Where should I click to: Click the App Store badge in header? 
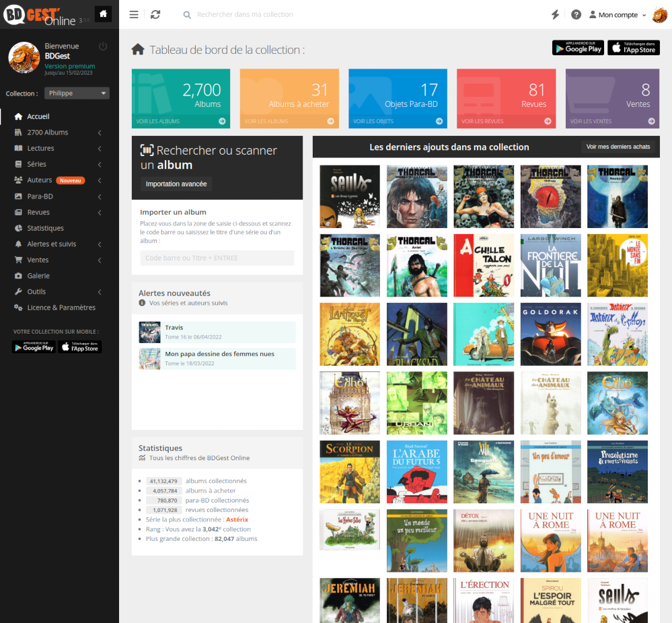[x=633, y=48]
